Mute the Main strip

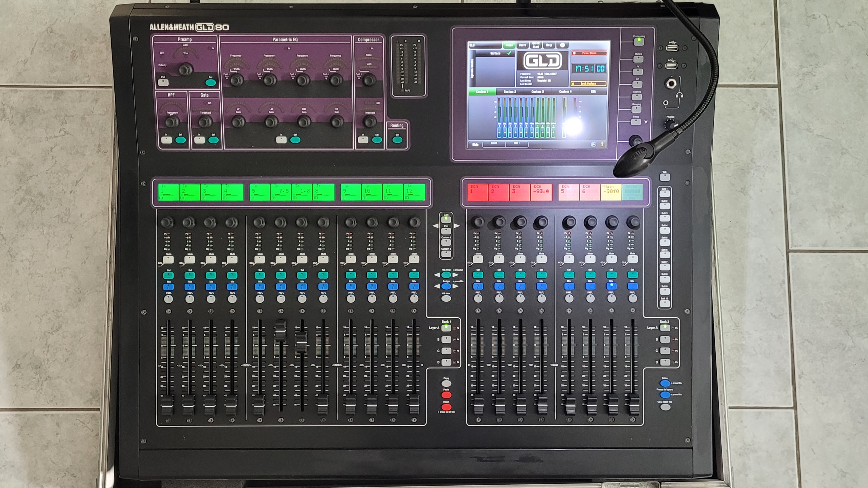[612, 259]
